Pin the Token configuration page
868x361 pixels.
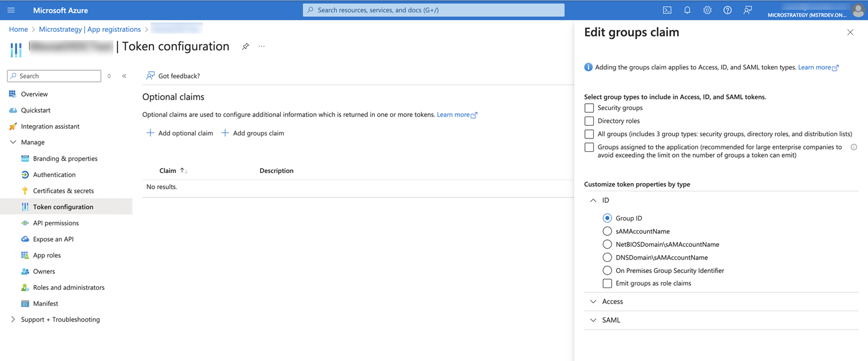coord(245,46)
